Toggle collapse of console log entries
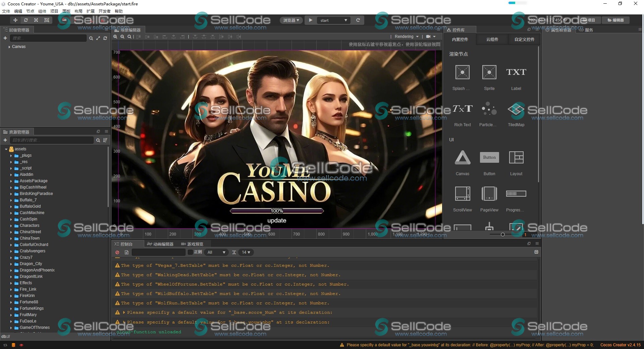Image resolution: width=644 pixels, height=349 pixels. tap(536, 252)
